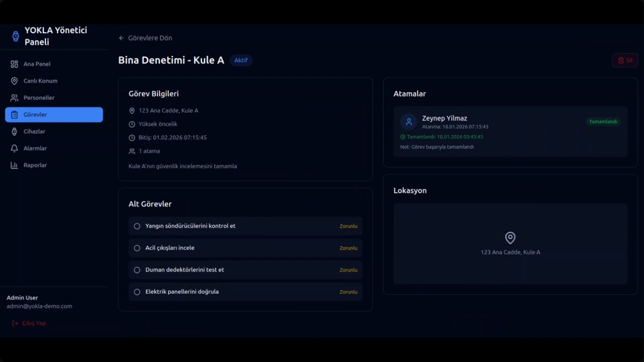This screenshot has width=644, height=362.
Task: Click '123 Ana Cadde, Kule A' in Görev Bilgileri
Action: point(169,111)
